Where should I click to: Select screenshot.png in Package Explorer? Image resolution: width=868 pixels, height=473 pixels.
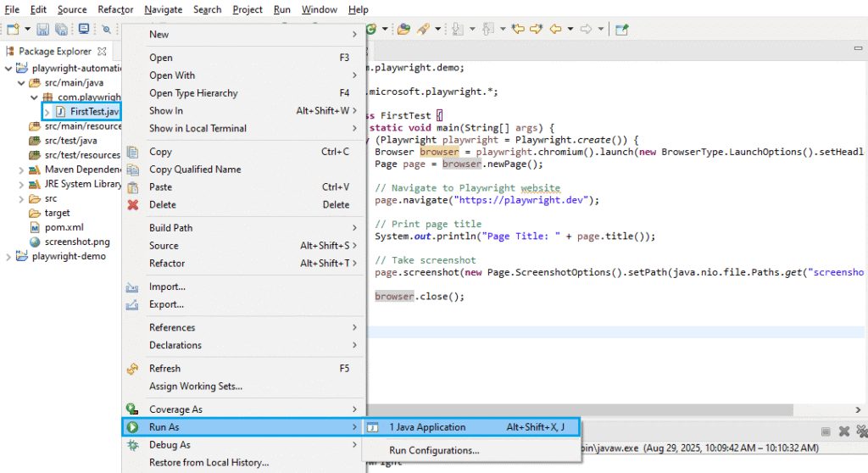[77, 242]
